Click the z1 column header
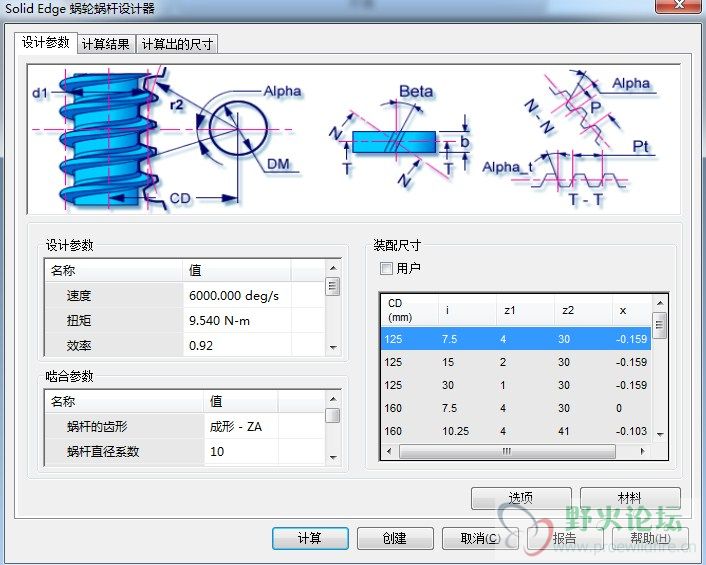This screenshot has width=706, height=565. click(525, 310)
